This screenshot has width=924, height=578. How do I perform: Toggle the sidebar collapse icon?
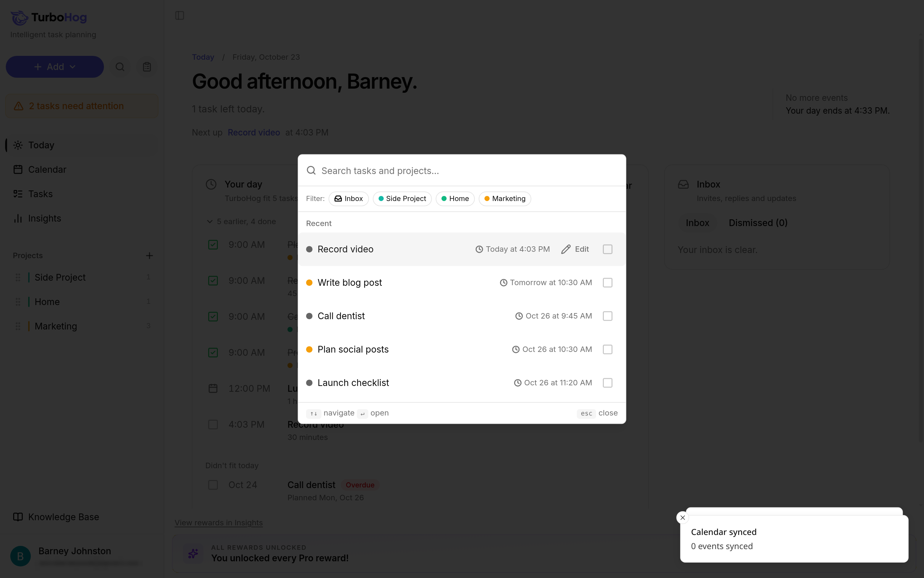coord(179,15)
